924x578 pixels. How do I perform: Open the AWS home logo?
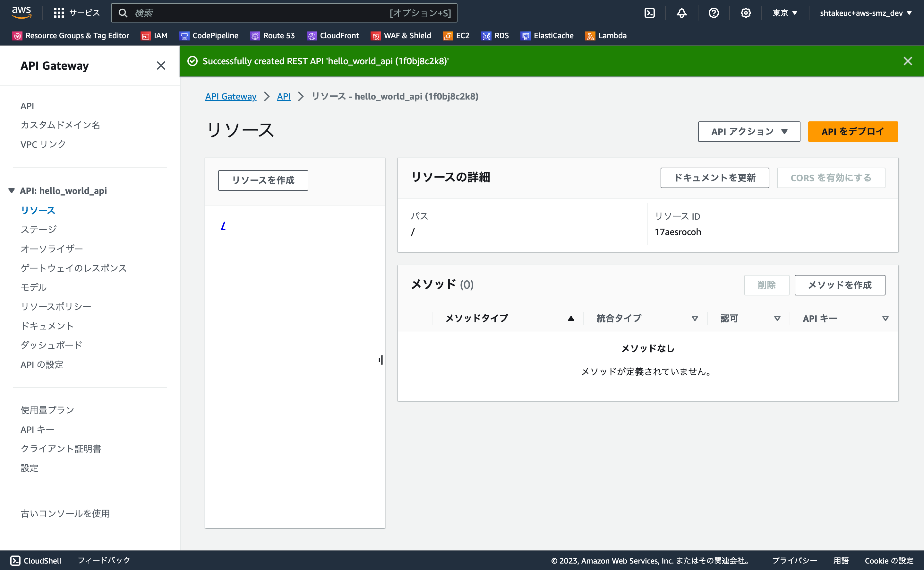pos(21,13)
